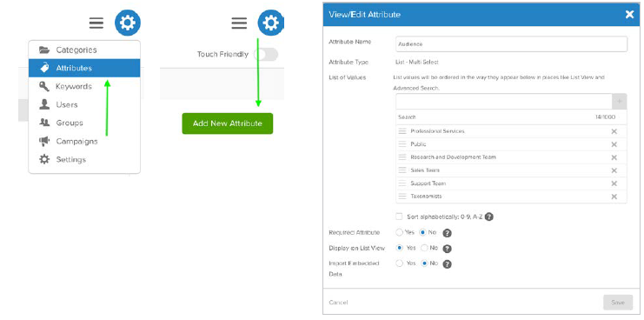Toggle the Touch Friendly switch
Screen dimensions: 644x320
pos(266,54)
